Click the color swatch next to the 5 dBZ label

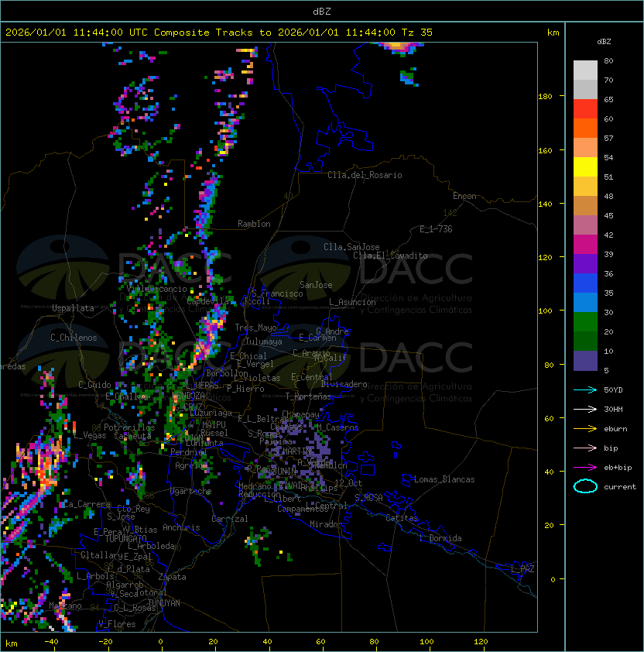tap(585, 361)
